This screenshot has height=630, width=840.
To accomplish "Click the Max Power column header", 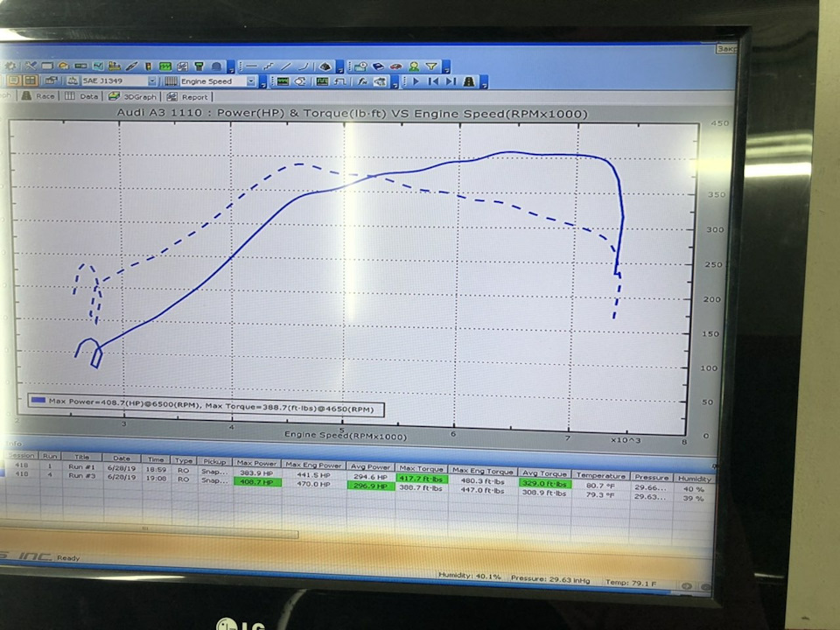I will pos(256,464).
